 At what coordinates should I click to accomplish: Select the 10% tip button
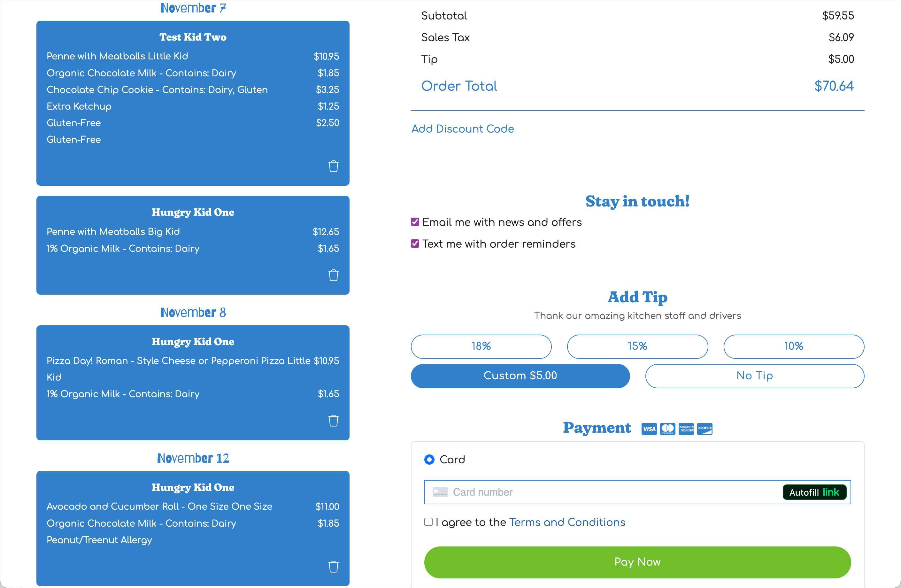[794, 346]
